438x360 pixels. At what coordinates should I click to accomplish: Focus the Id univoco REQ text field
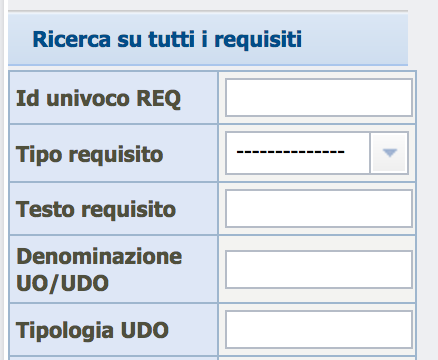319,98
